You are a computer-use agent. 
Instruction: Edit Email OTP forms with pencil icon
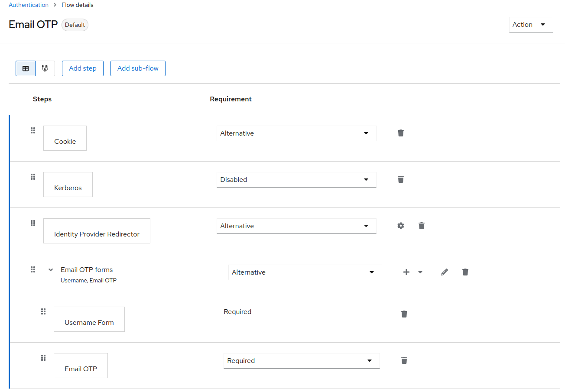[x=445, y=272]
